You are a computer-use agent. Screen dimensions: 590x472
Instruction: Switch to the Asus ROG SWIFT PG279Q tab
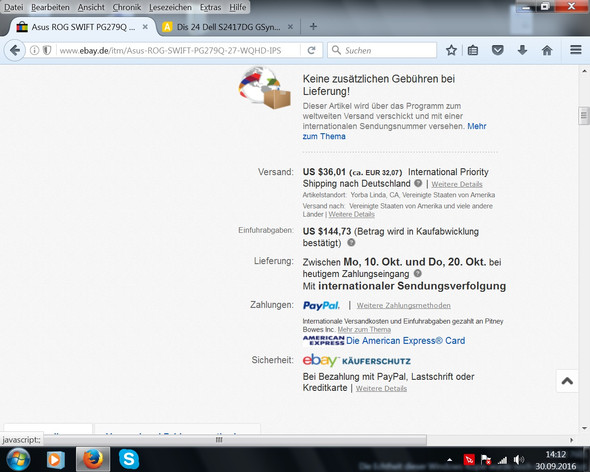pos(82,27)
